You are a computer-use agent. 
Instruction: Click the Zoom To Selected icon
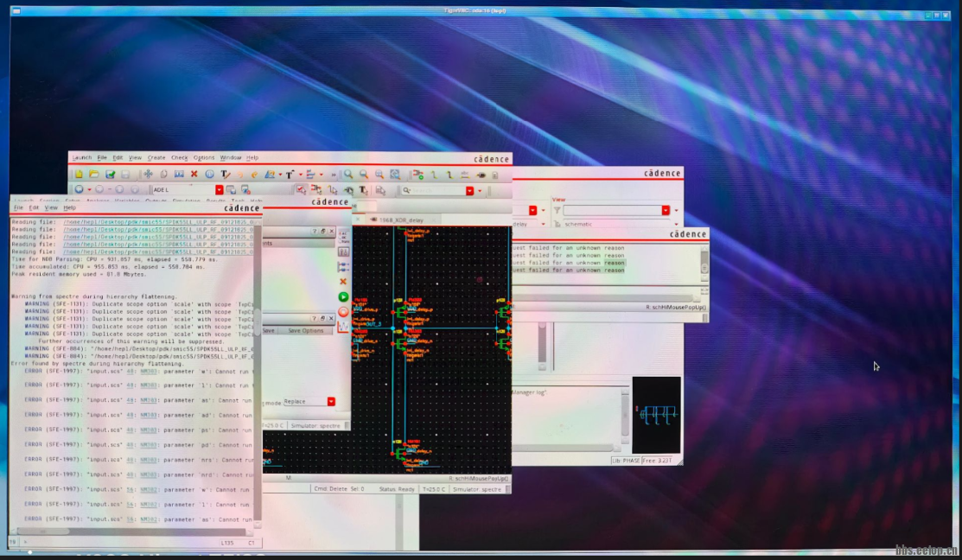(394, 175)
